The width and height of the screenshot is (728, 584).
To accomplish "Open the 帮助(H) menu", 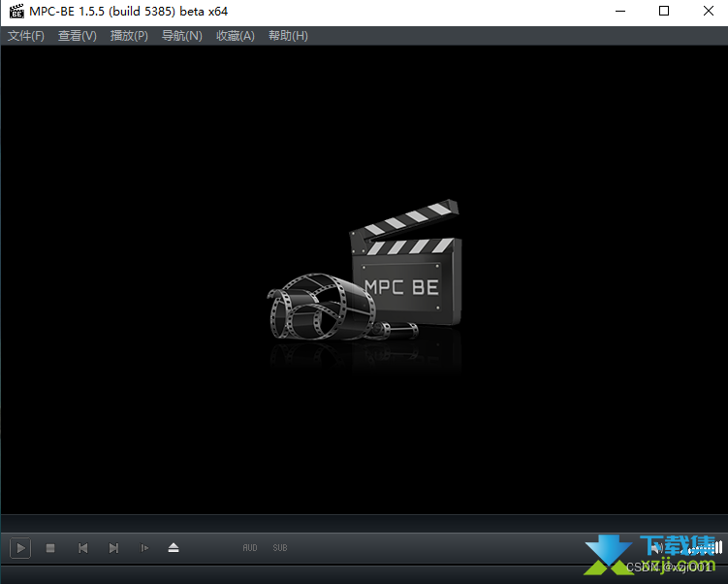I will pyautogui.click(x=288, y=36).
